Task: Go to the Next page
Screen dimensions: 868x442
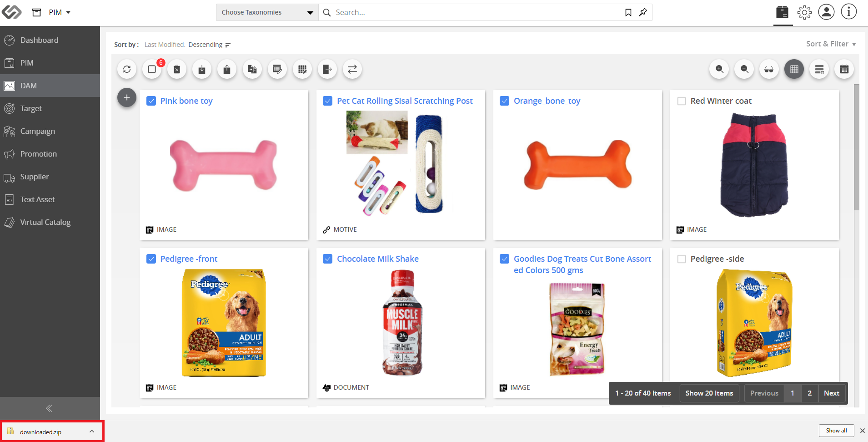Action: pyautogui.click(x=832, y=393)
